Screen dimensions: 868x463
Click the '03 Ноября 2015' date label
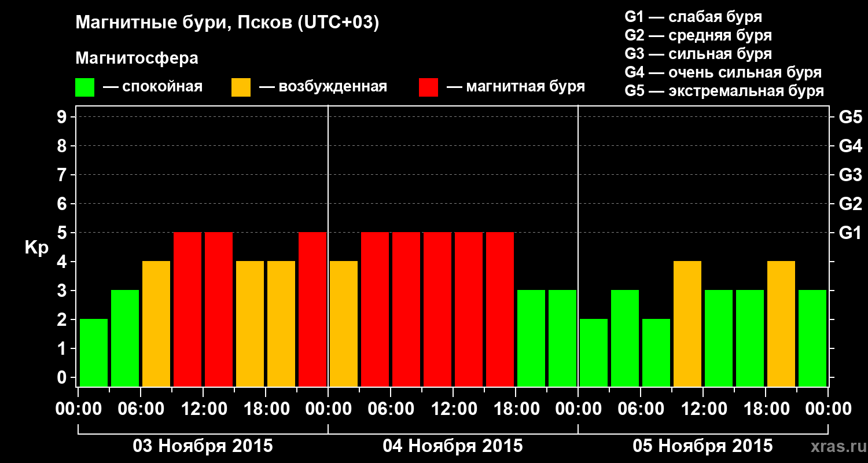[203, 446]
